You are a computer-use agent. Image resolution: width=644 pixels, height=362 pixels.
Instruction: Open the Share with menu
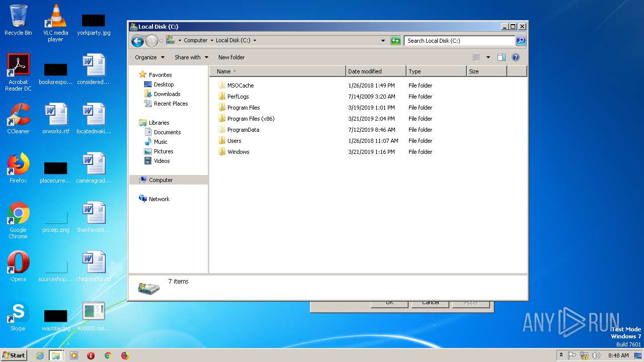pos(191,57)
